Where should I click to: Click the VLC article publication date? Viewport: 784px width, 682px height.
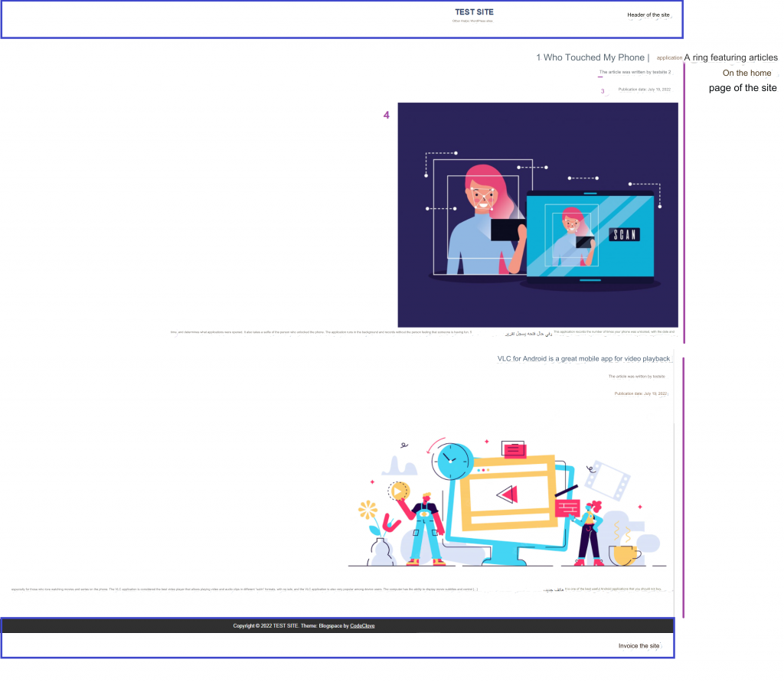coord(641,393)
